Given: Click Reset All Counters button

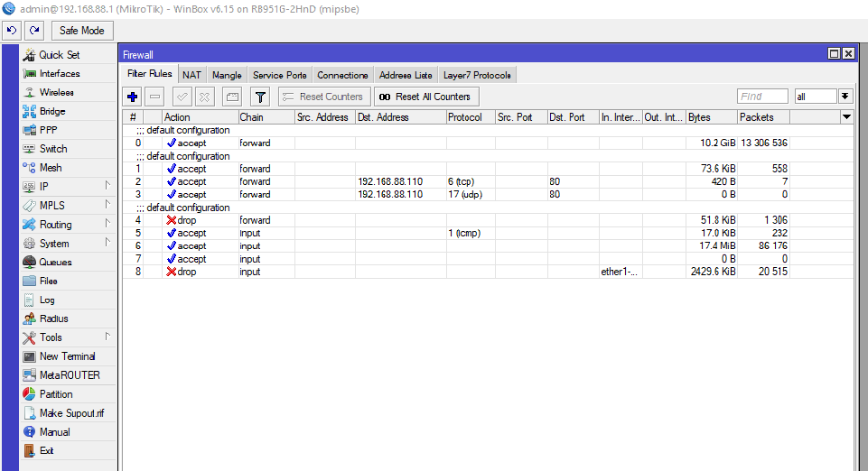Looking at the screenshot, I should (426, 97).
